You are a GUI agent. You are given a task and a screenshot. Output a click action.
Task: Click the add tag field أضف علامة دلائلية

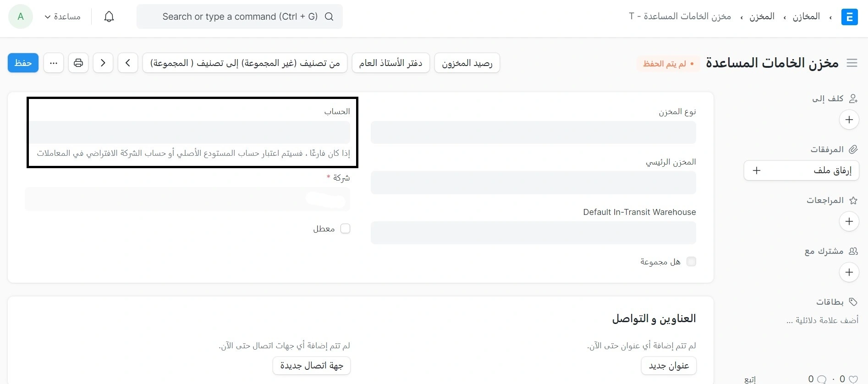[x=822, y=320]
